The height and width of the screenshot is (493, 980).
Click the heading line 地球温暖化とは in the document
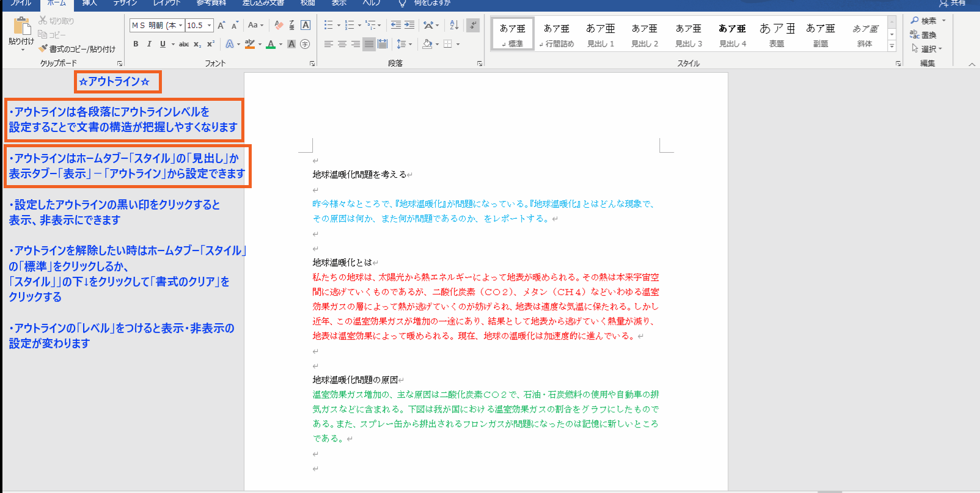(x=342, y=263)
